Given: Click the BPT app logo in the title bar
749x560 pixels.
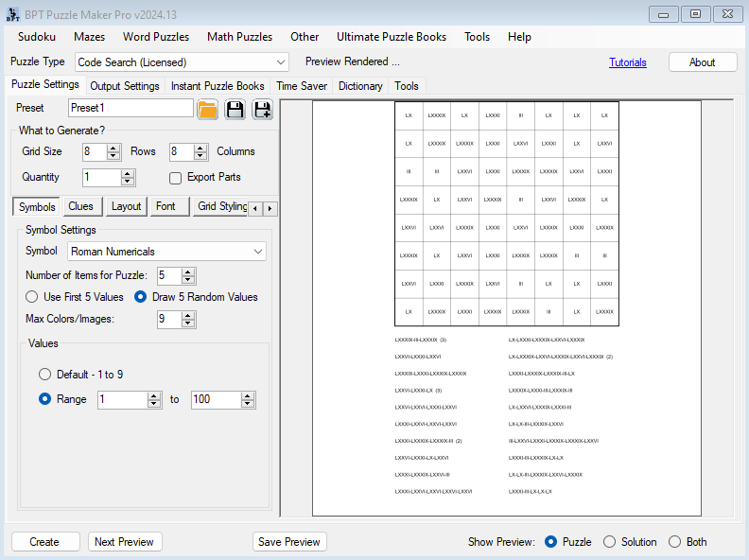Looking at the screenshot, I should click(x=13, y=14).
